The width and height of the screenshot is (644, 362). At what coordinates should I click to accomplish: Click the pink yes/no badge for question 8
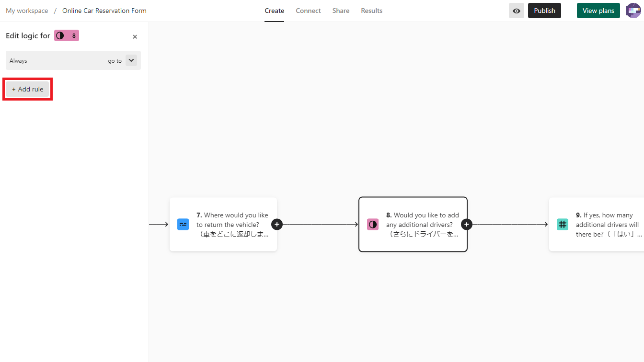(67, 35)
